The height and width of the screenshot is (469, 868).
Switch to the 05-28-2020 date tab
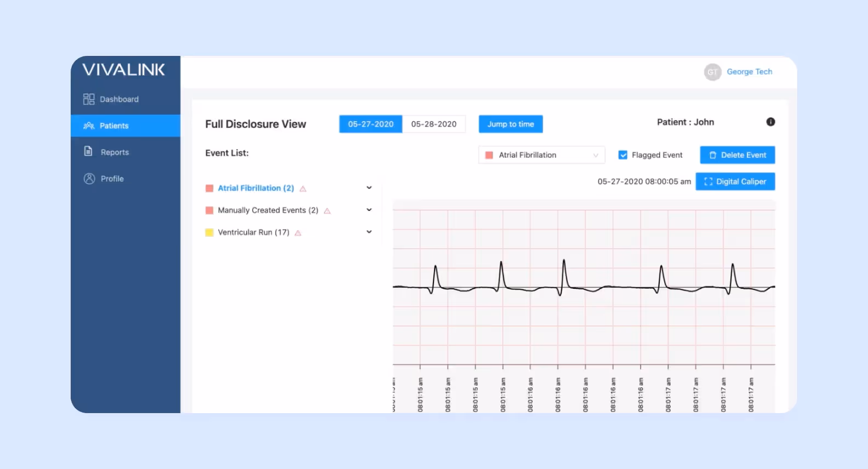[434, 124]
